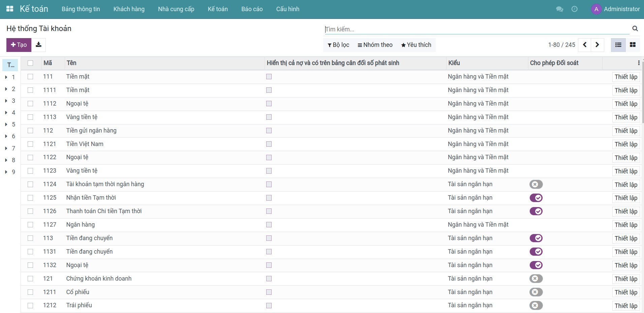Open the Bộ lọc filter dropdown
The height and width of the screenshot is (313, 644).
tap(338, 45)
